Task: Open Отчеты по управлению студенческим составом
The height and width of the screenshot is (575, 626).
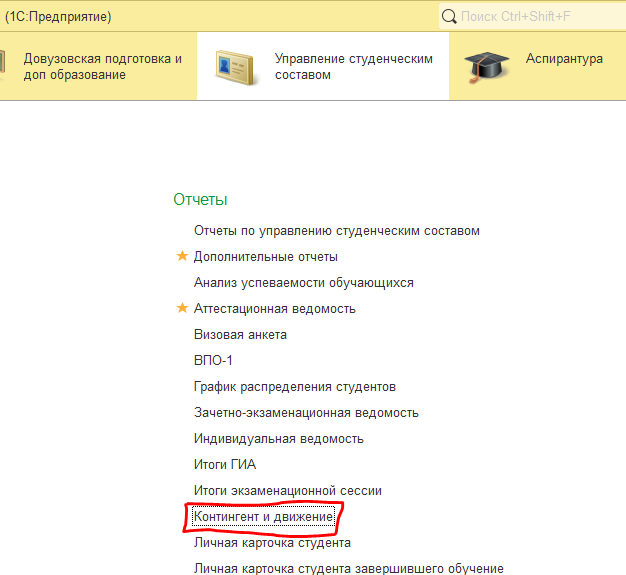Action: (x=337, y=231)
